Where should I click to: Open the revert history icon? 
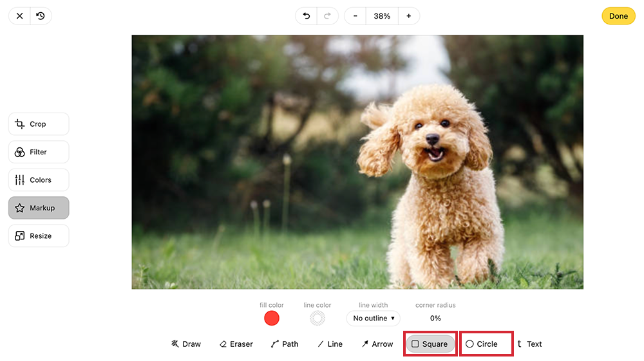(x=41, y=16)
